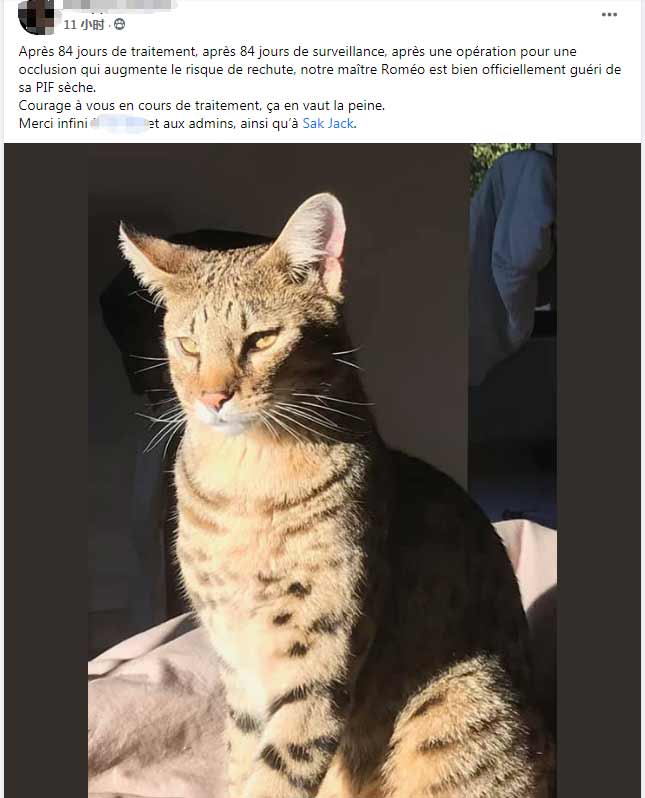
Task: Click the dark left letterbox margin of the photo
Action: (46, 470)
